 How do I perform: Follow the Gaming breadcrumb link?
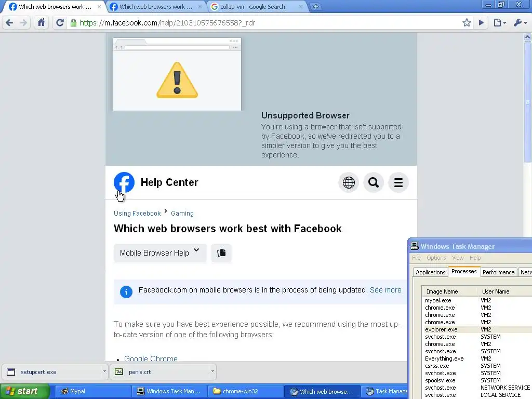(182, 213)
